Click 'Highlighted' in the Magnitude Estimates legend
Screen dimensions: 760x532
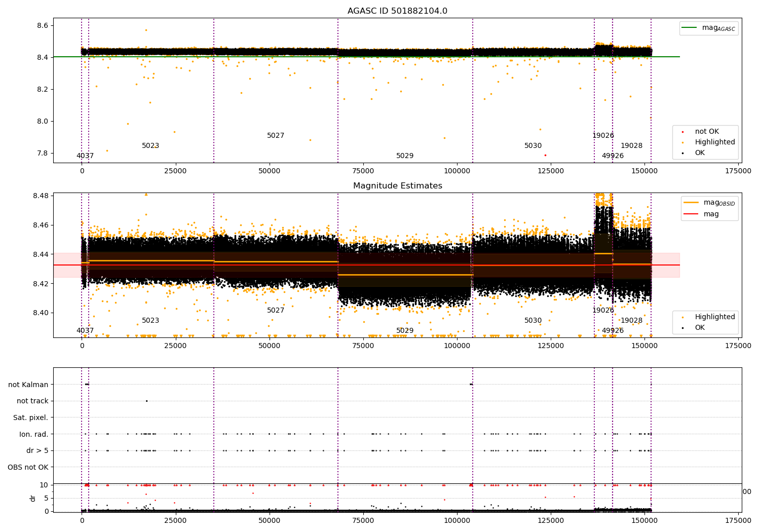pos(715,317)
